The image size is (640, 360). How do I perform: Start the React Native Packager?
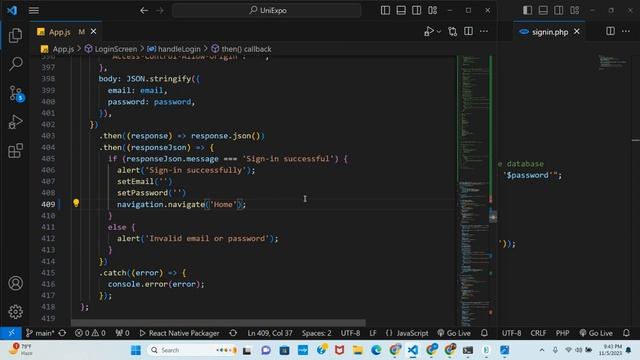(x=179, y=333)
